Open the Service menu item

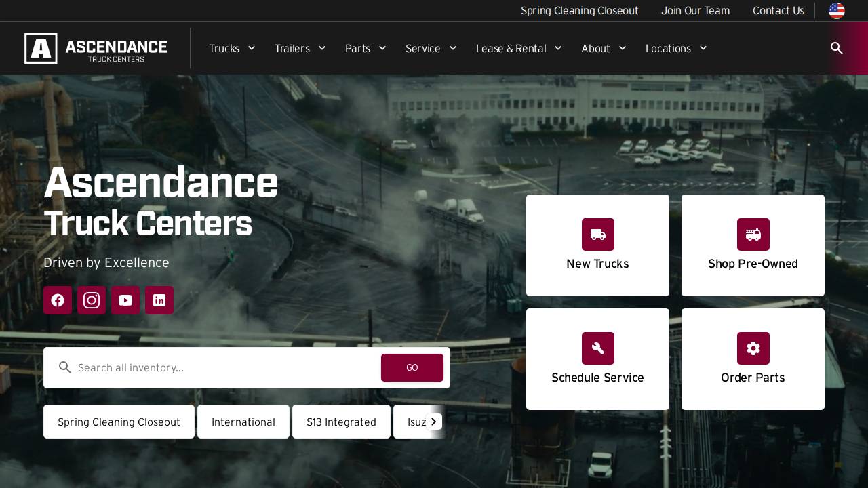(x=430, y=48)
